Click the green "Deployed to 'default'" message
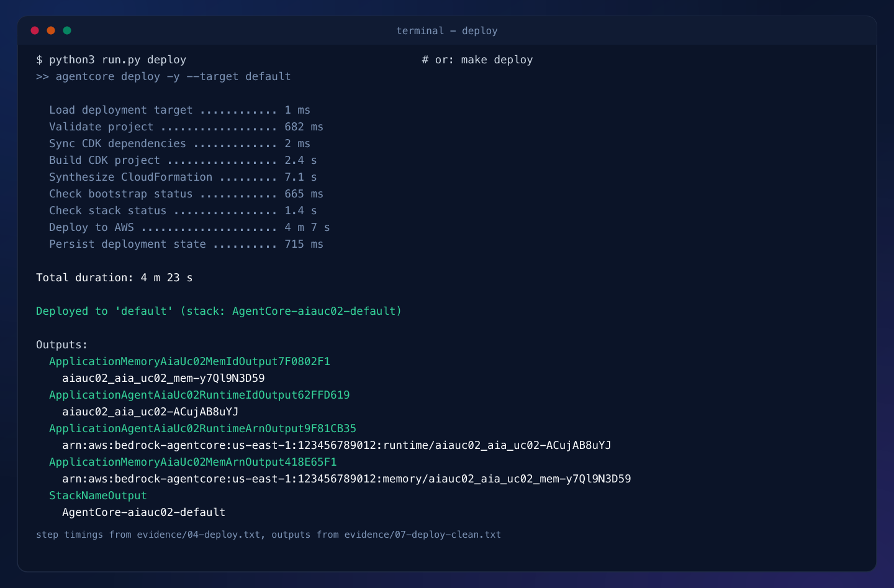Screen dimensions: 894x588 click(219, 311)
